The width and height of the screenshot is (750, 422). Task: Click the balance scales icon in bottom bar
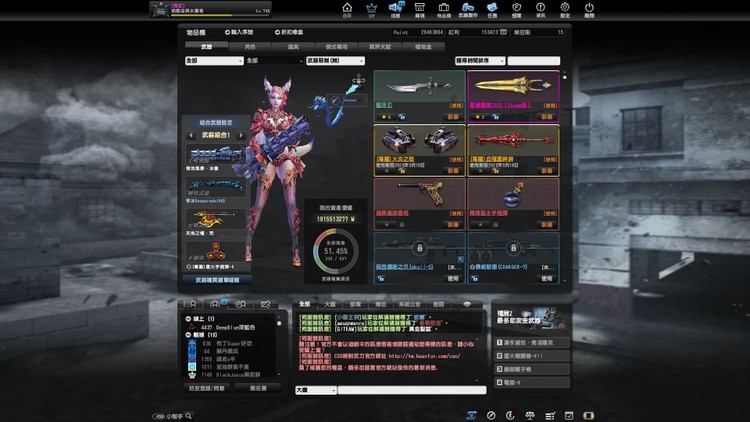tap(530, 415)
